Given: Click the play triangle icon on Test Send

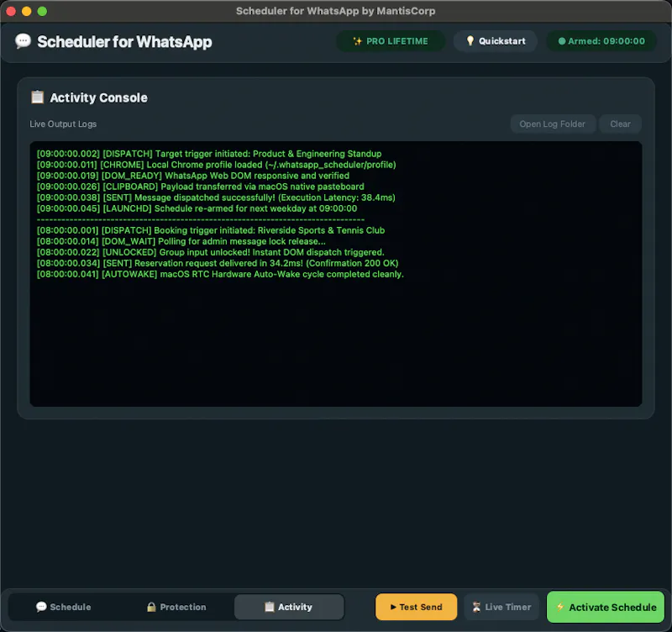Looking at the screenshot, I should [393, 607].
